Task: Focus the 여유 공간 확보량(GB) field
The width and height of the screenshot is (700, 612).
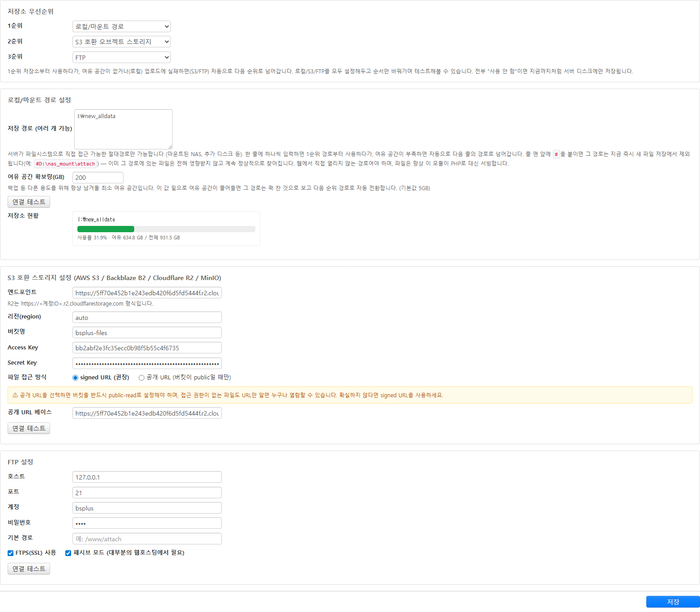Action: pos(98,178)
